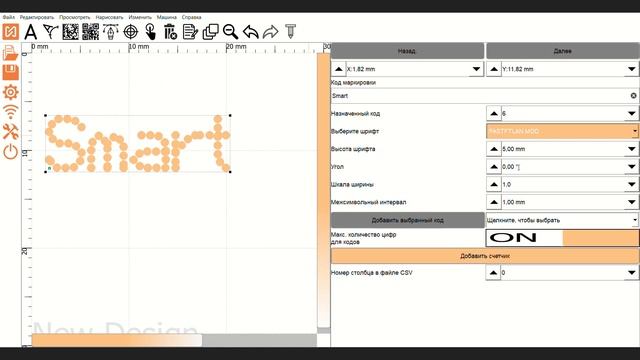Open the Изменить menu
Viewport: 640px width, 360px height.
pos(140,17)
